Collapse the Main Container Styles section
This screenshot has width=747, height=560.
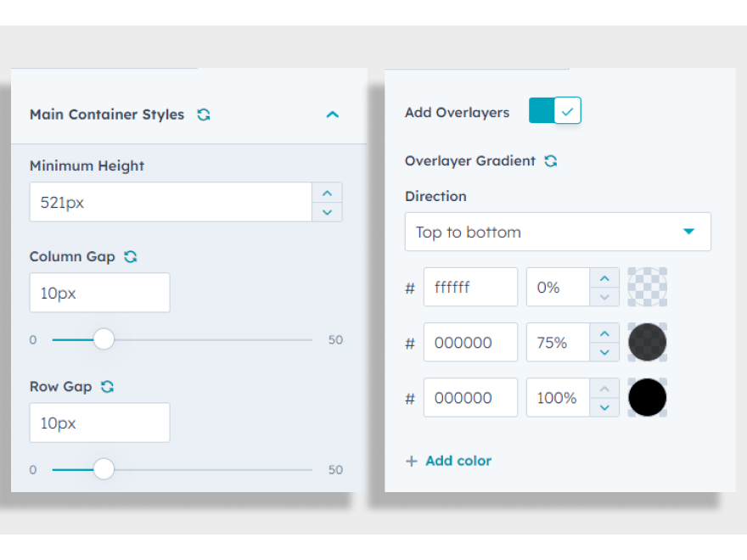pos(333,115)
